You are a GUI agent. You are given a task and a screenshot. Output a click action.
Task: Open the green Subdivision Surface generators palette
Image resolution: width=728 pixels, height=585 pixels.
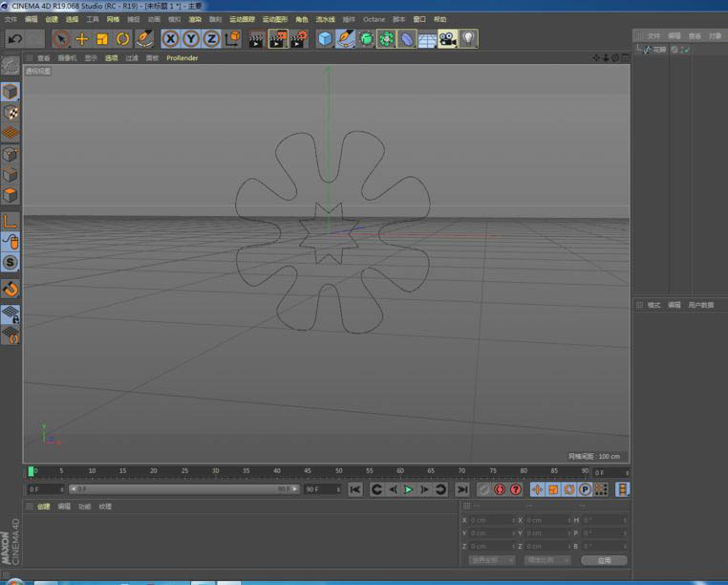[366, 38]
